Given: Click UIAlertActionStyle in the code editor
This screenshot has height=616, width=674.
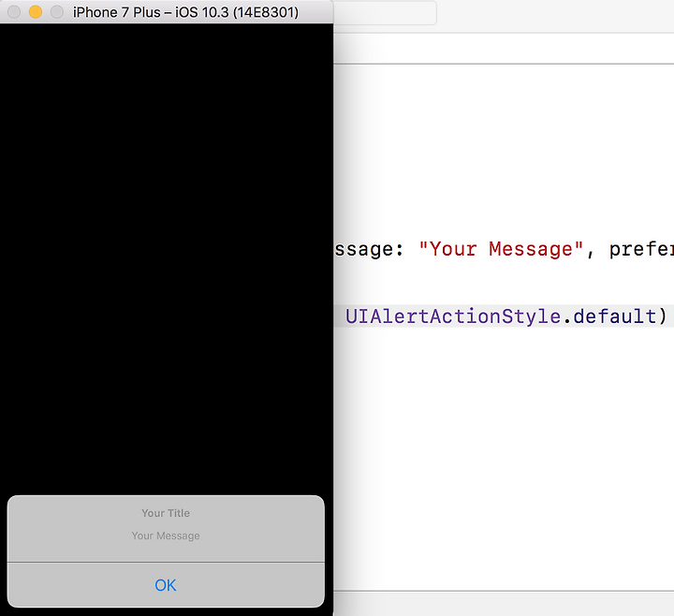Looking at the screenshot, I should 453,316.
